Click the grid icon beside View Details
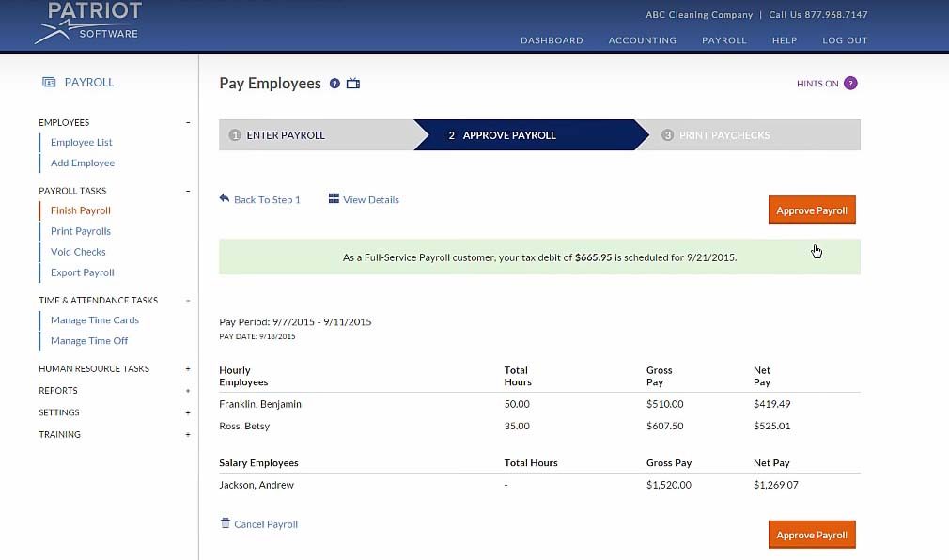This screenshot has width=949, height=560. point(334,199)
